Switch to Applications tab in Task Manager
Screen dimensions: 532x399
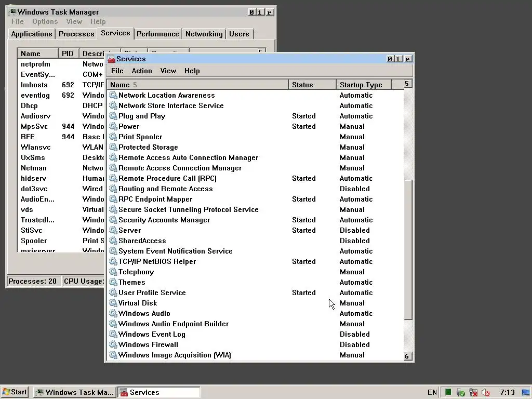[x=32, y=34]
